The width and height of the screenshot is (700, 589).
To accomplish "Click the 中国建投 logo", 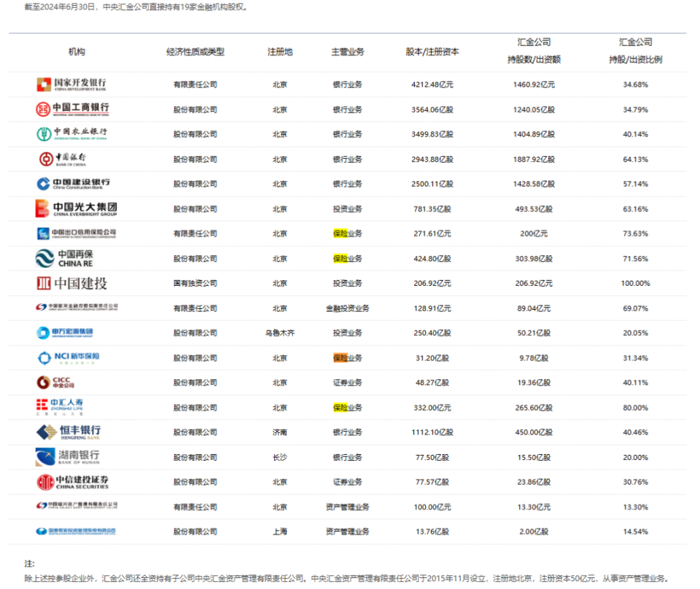I will click(x=72, y=284).
